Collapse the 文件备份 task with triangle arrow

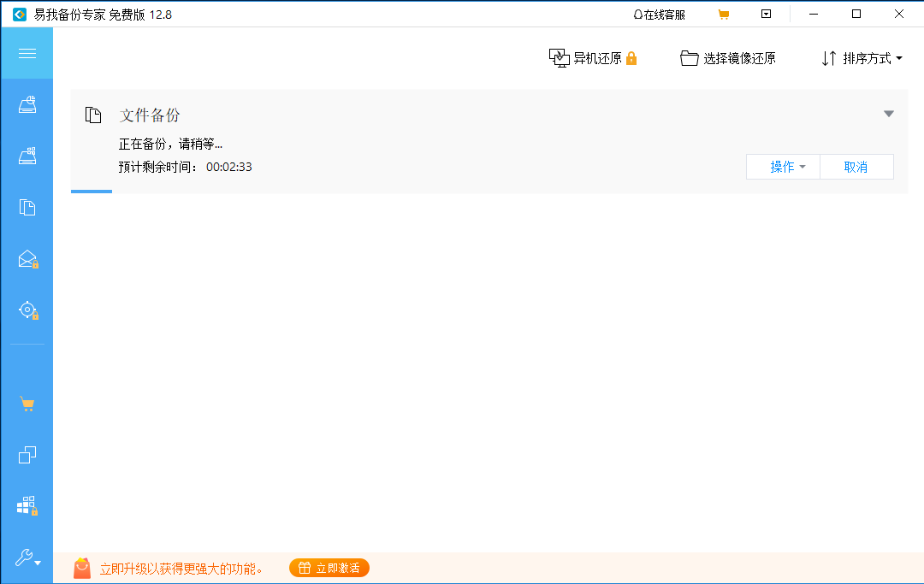point(889,114)
